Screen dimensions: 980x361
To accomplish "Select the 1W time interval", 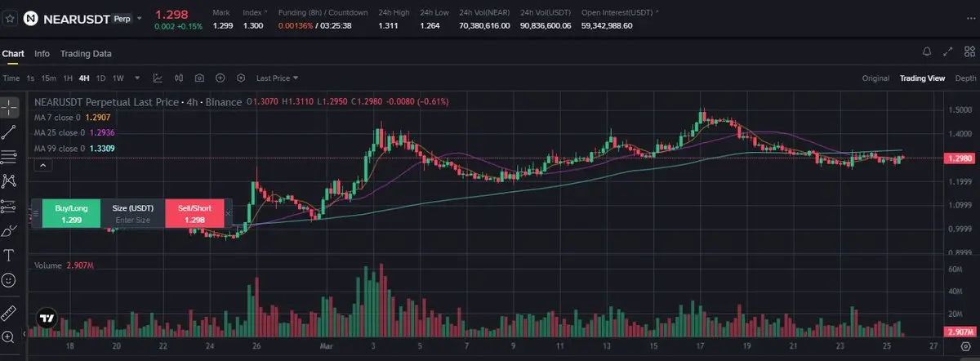I will (118, 78).
